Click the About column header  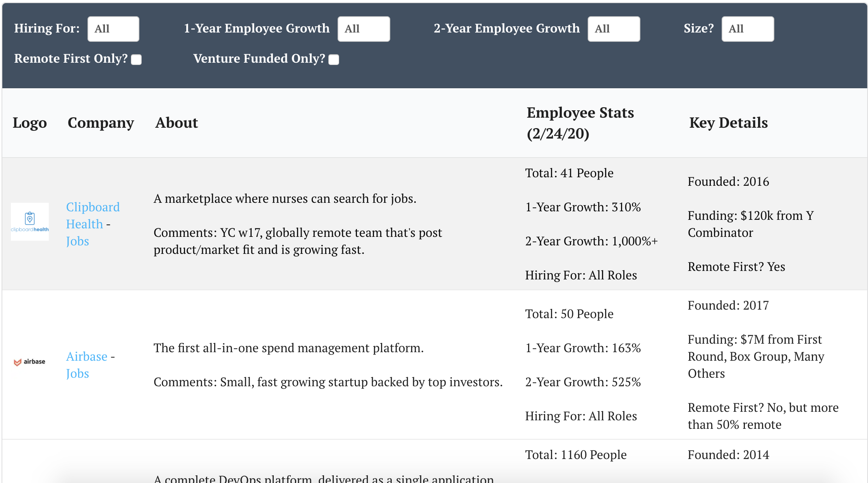(177, 123)
